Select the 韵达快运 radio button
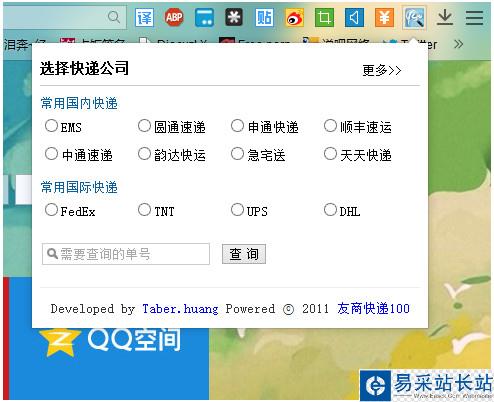Image resolution: width=494 pixels, height=402 pixels. pyautogui.click(x=144, y=154)
